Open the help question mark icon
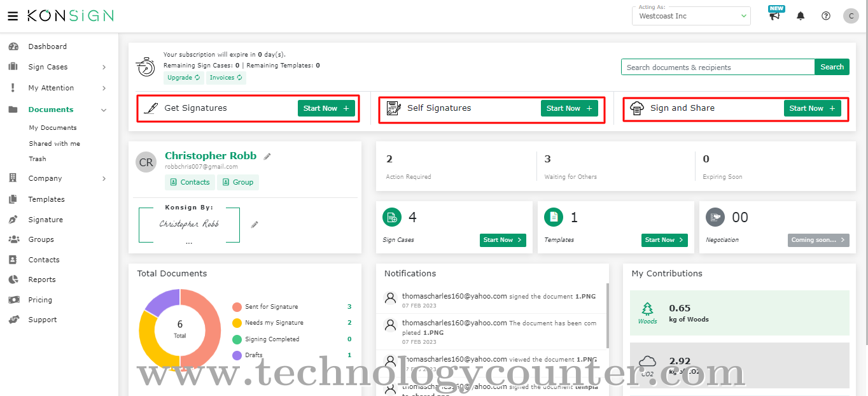The height and width of the screenshot is (396, 868). click(x=826, y=16)
